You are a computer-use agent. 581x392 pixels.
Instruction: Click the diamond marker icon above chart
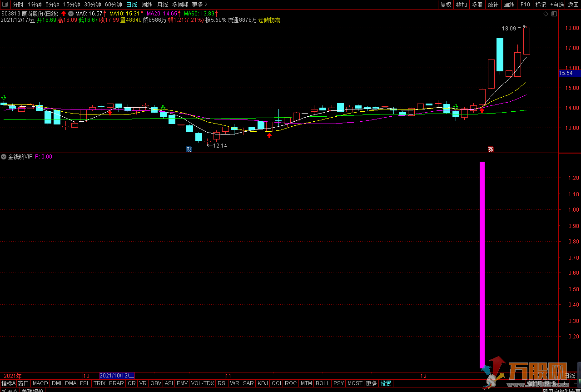pyautogui.click(x=546, y=14)
